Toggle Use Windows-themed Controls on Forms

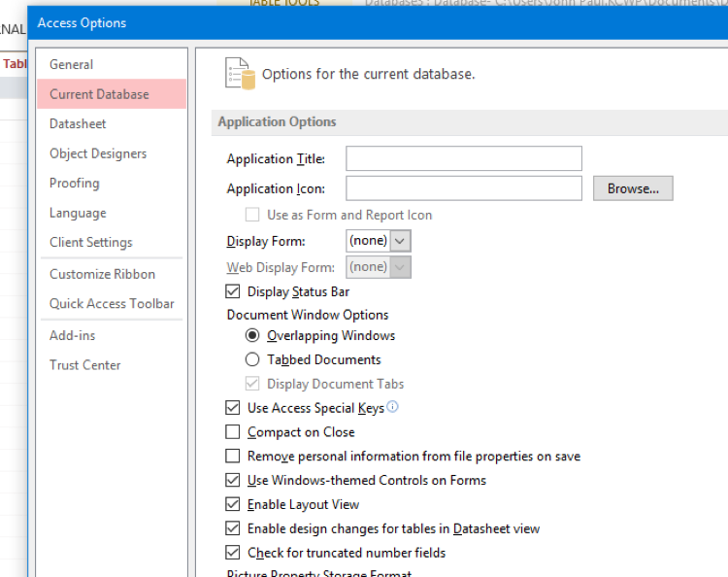coord(233,480)
